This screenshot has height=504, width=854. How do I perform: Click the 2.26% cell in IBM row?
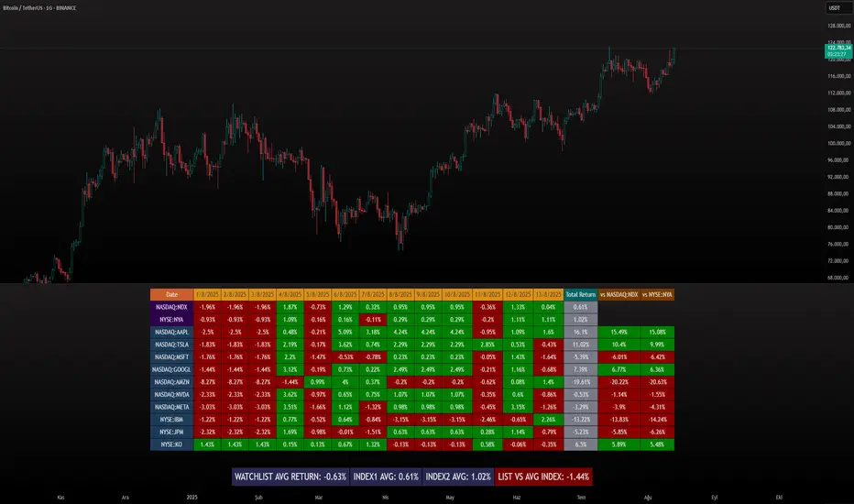coord(549,420)
